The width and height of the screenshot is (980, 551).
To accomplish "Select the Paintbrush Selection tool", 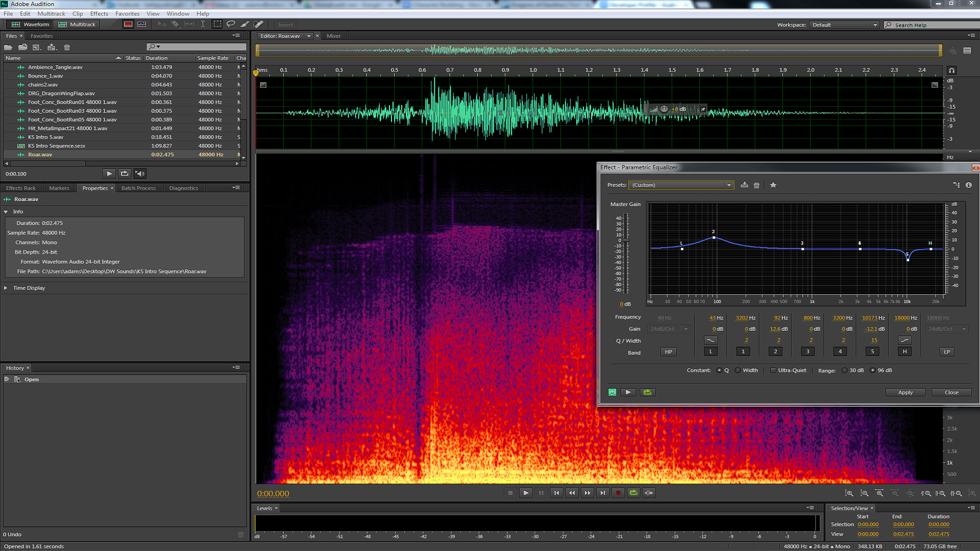I will [x=245, y=24].
